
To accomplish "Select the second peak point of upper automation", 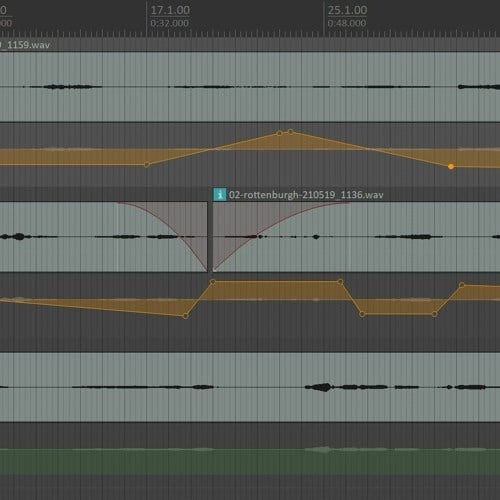I will point(291,132).
